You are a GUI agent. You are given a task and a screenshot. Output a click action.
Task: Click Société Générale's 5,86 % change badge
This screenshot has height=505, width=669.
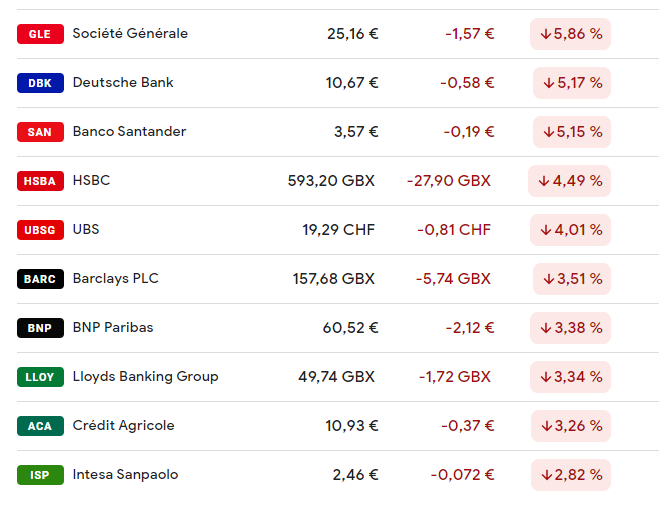click(570, 34)
